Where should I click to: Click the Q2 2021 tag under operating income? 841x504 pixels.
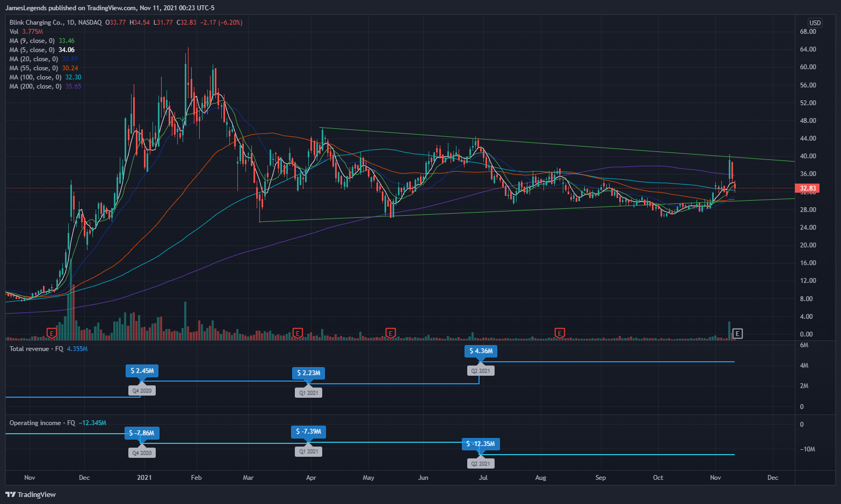point(481,464)
